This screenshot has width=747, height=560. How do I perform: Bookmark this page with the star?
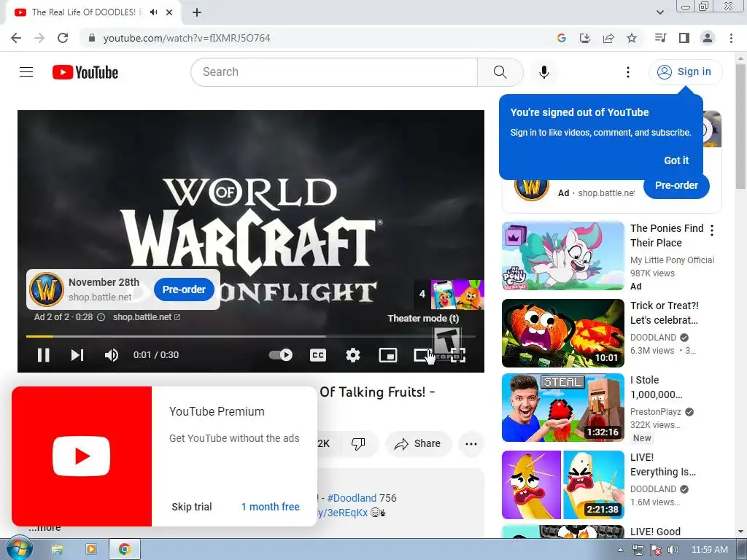632,38
